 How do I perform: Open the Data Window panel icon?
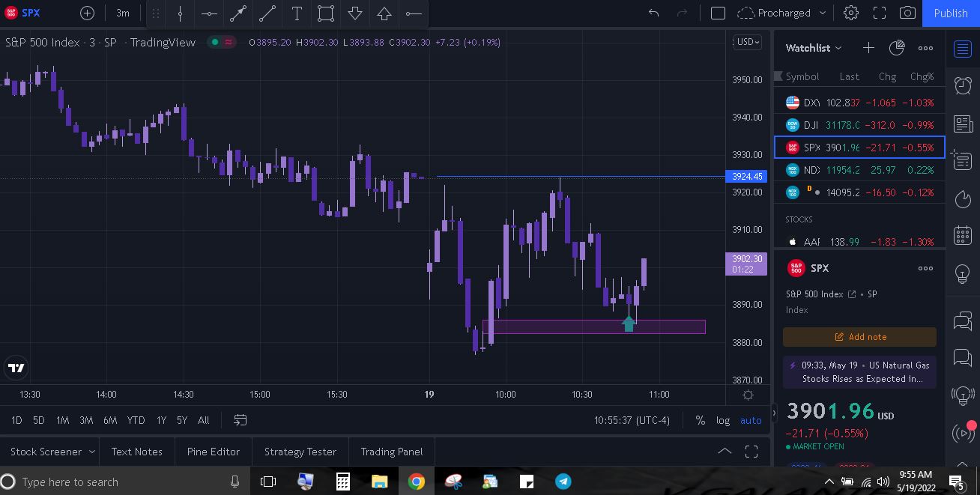[963, 161]
